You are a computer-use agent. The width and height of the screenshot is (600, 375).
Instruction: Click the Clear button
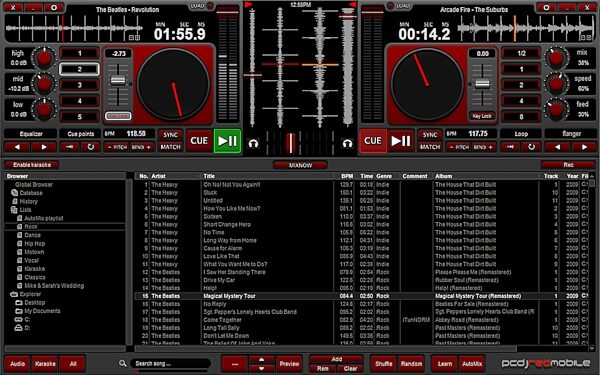(350, 368)
